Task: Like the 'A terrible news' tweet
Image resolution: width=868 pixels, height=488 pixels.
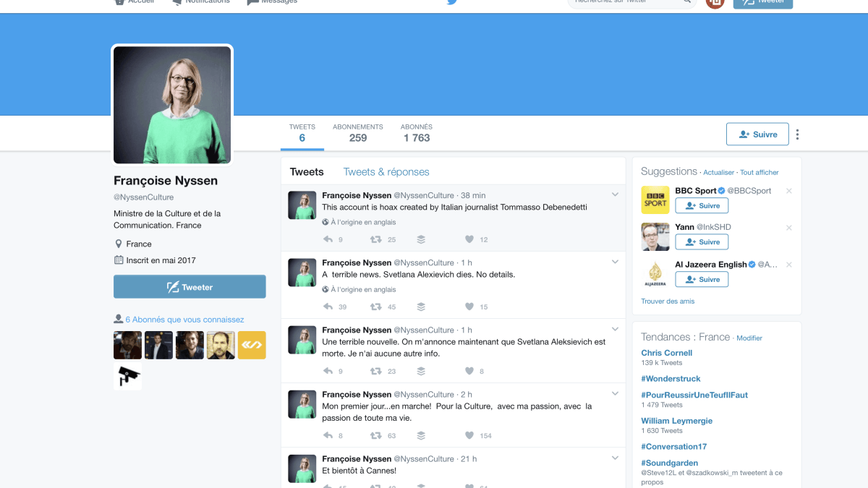Action: coord(469,307)
